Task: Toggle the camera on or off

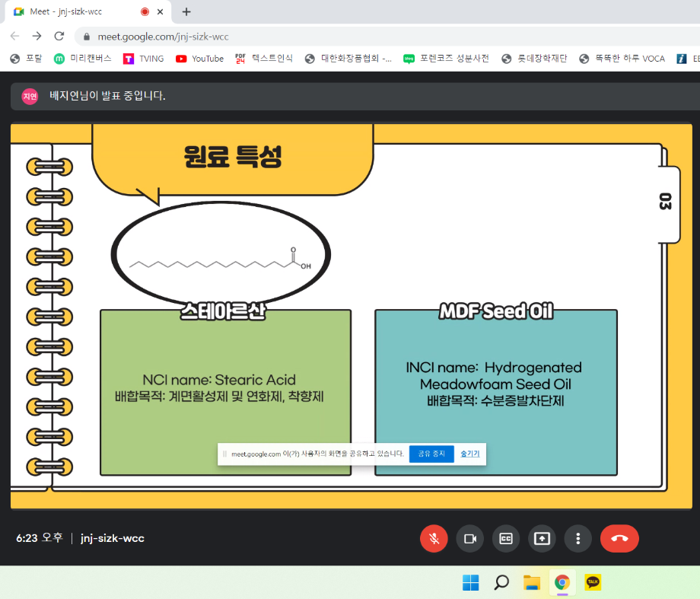Action: (469, 538)
